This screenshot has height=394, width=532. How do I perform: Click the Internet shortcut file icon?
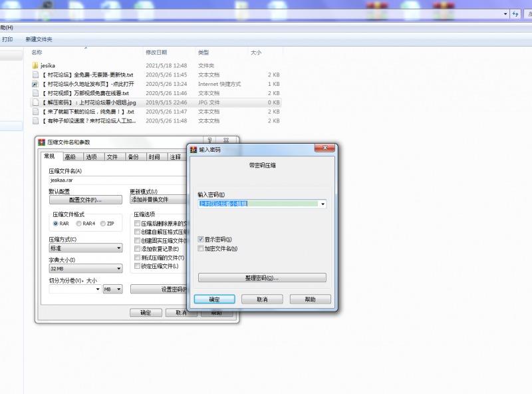coord(35,85)
